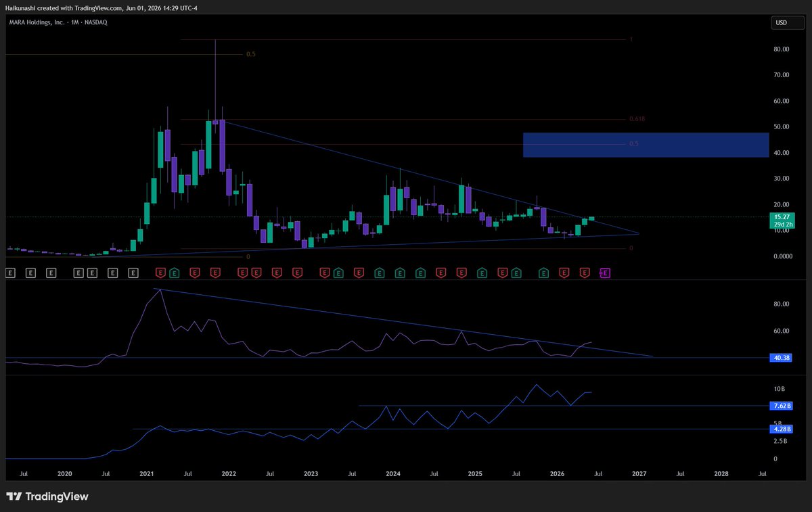Click the 15.27 current price label
The image size is (812, 512).
(781, 216)
